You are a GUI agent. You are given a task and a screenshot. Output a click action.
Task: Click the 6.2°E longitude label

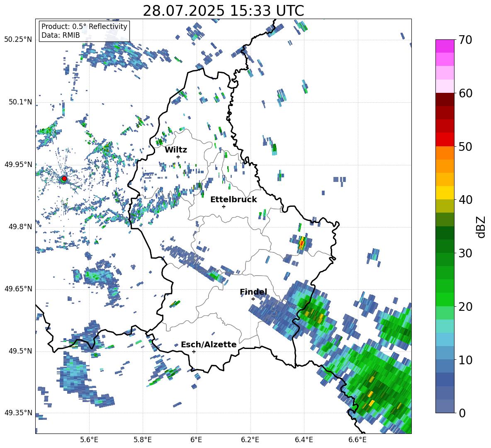[x=250, y=440]
